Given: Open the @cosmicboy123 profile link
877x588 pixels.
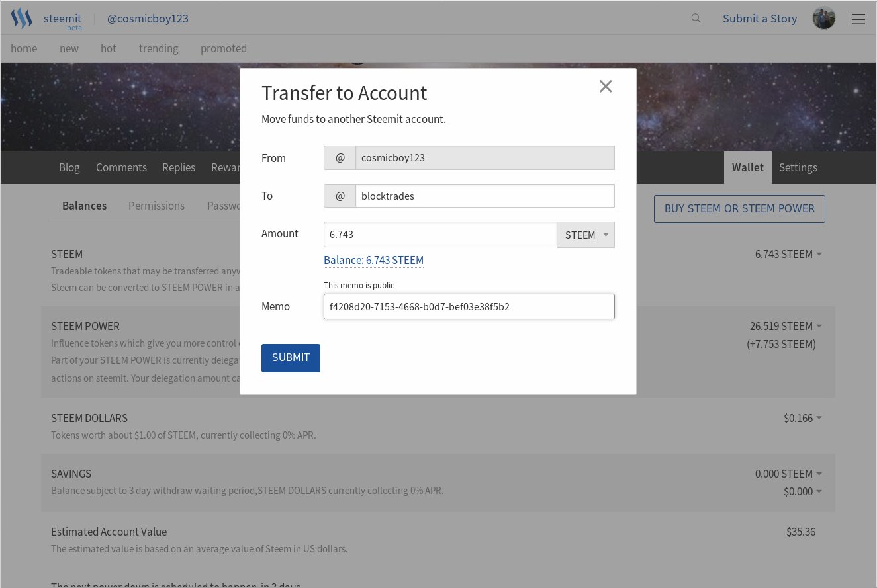Looking at the screenshot, I should coord(148,19).
